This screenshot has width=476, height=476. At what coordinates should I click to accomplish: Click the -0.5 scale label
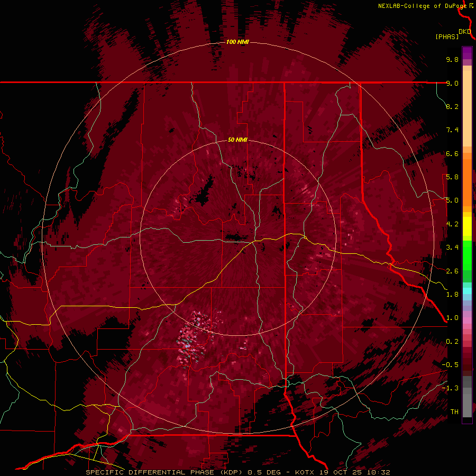[x=450, y=365]
